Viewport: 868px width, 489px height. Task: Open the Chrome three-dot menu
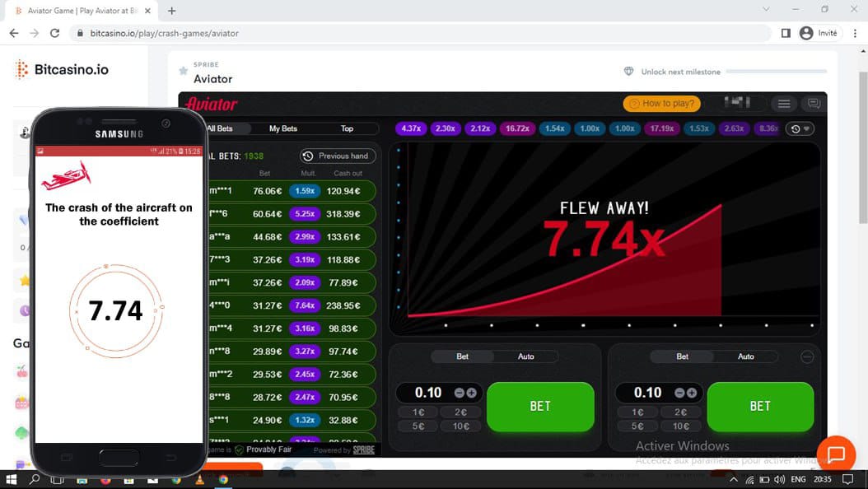[855, 33]
